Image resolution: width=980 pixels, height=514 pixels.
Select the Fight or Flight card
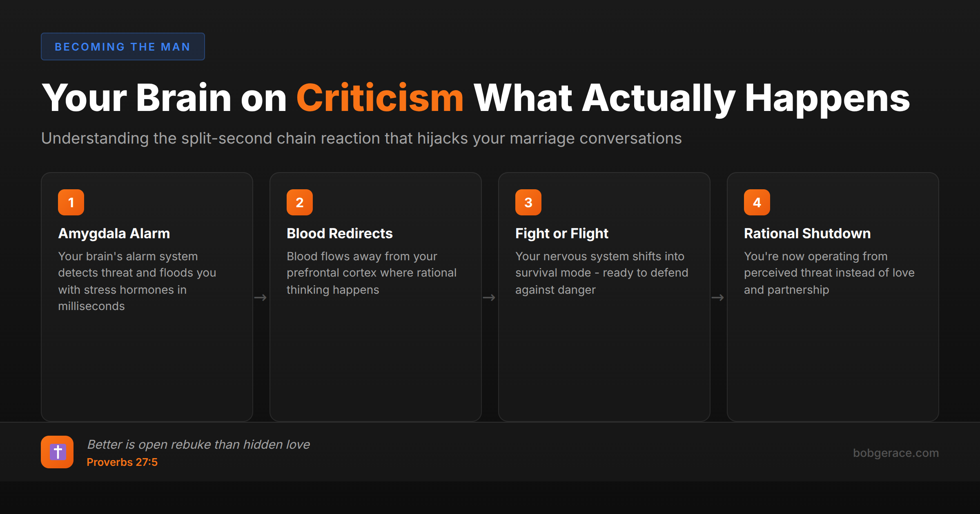[x=604, y=297]
